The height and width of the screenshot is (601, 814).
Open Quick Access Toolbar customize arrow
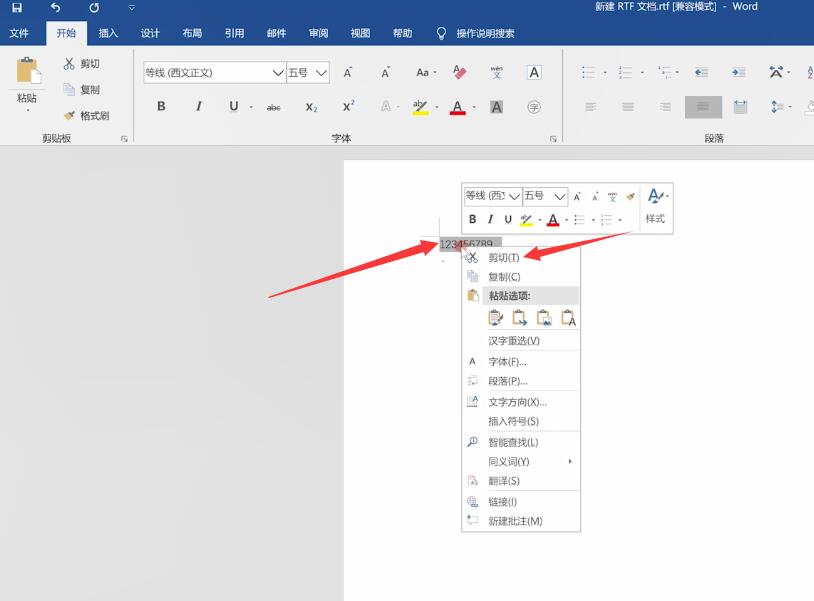click(132, 8)
